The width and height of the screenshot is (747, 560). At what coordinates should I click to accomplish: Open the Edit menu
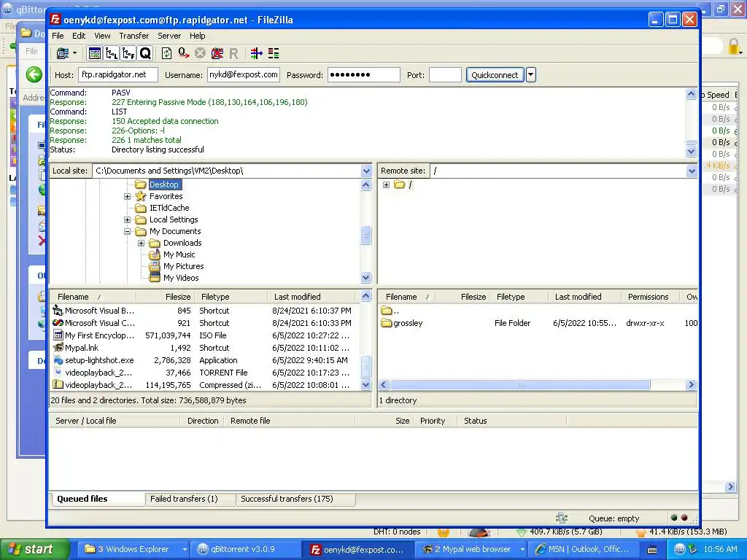79,36
